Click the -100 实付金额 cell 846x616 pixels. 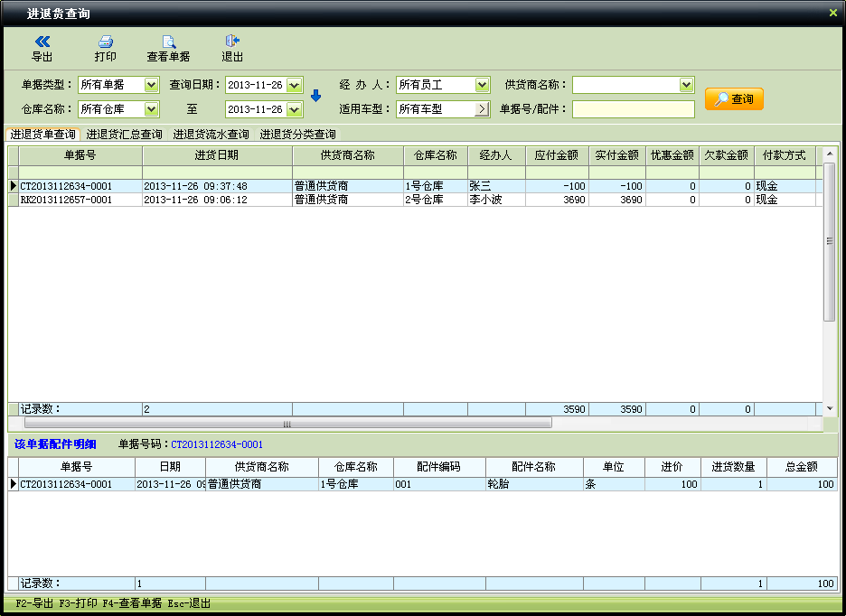point(617,186)
